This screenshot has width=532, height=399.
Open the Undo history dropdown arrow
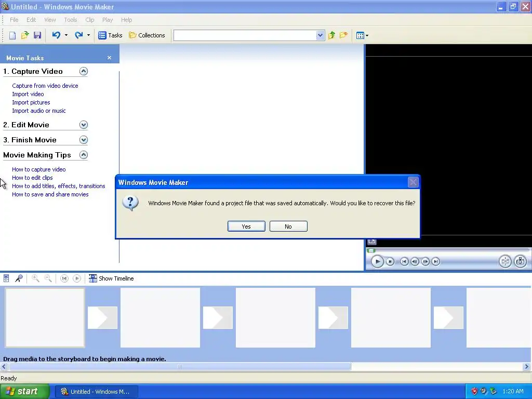point(66,35)
